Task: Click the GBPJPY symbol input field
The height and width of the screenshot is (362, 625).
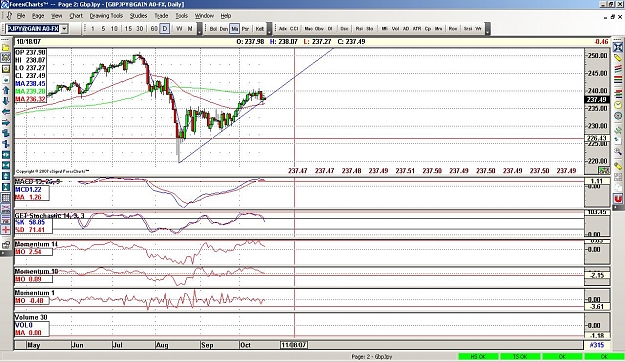Action: (33, 29)
